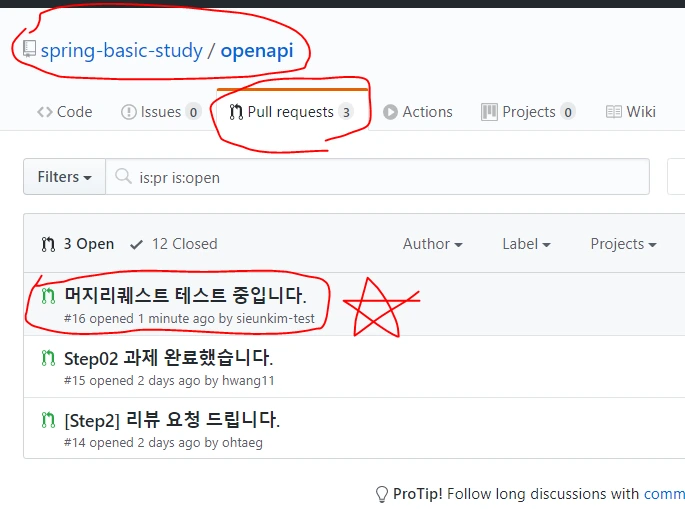This screenshot has width=685, height=509.
Task: Show the 3 Open pull requests
Action: click(x=78, y=244)
